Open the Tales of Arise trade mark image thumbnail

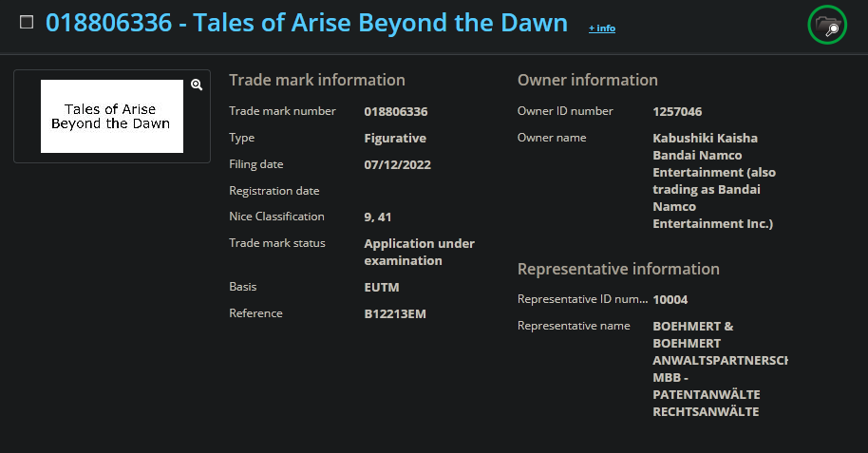coord(112,116)
